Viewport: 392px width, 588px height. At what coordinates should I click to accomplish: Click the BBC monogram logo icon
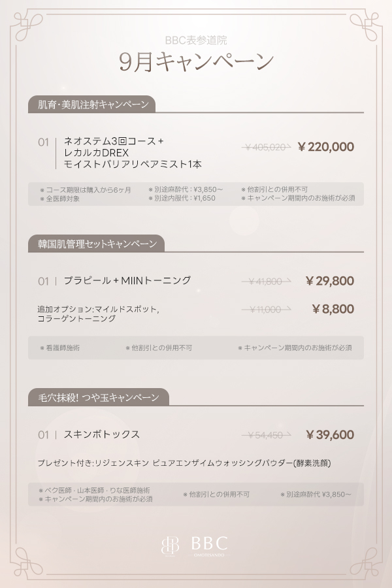coord(170,546)
